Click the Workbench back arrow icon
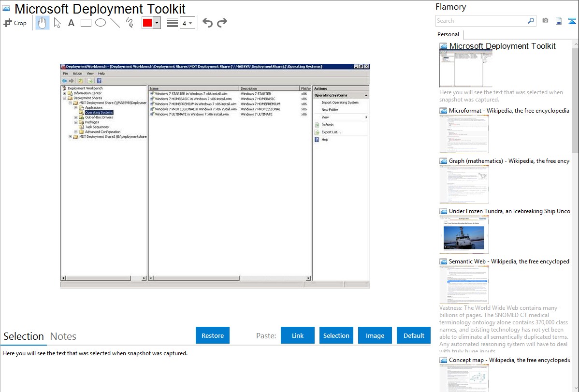This screenshot has width=579, height=392. pyautogui.click(x=64, y=81)
